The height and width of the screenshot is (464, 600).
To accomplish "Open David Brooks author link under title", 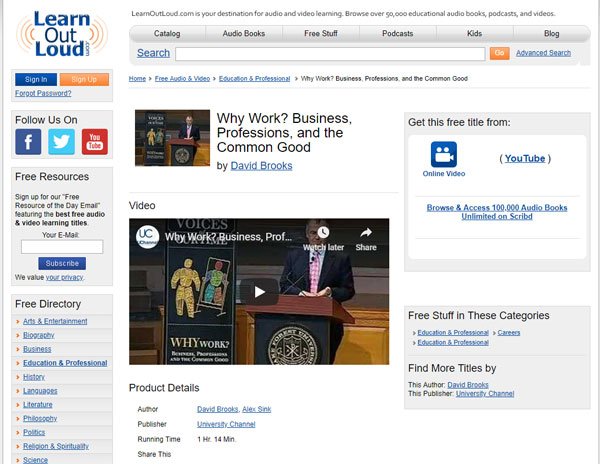I will (x=261, y=166).
